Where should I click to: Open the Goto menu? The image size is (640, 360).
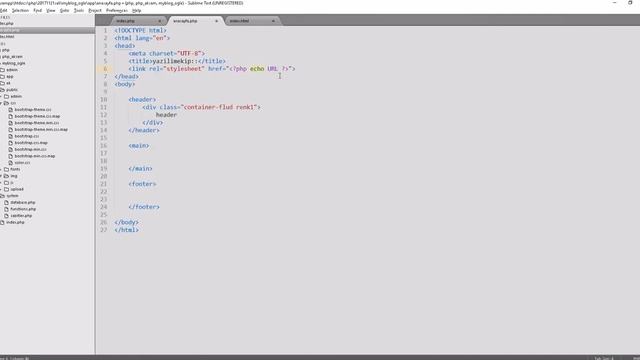tap(64, 10)
